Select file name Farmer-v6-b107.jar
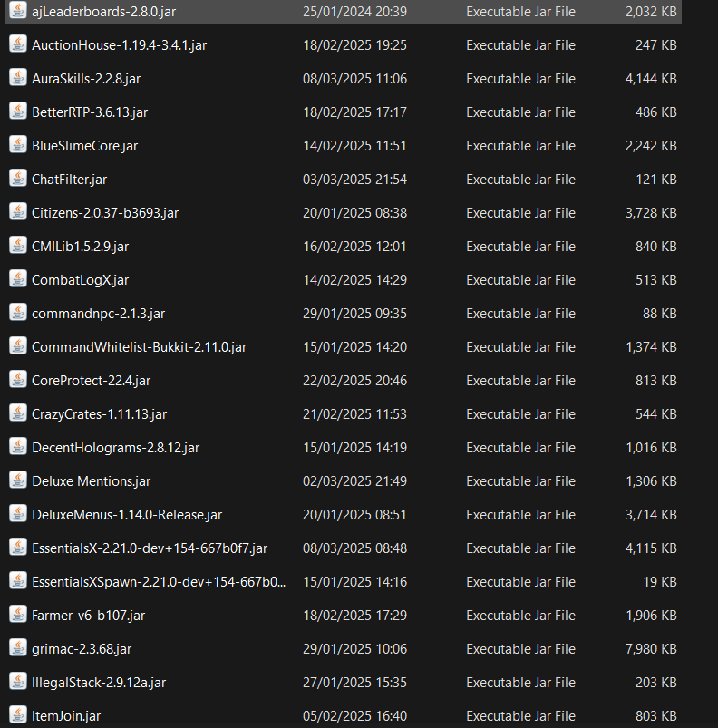This screenshot has width=718, height=728. [89, 616]
